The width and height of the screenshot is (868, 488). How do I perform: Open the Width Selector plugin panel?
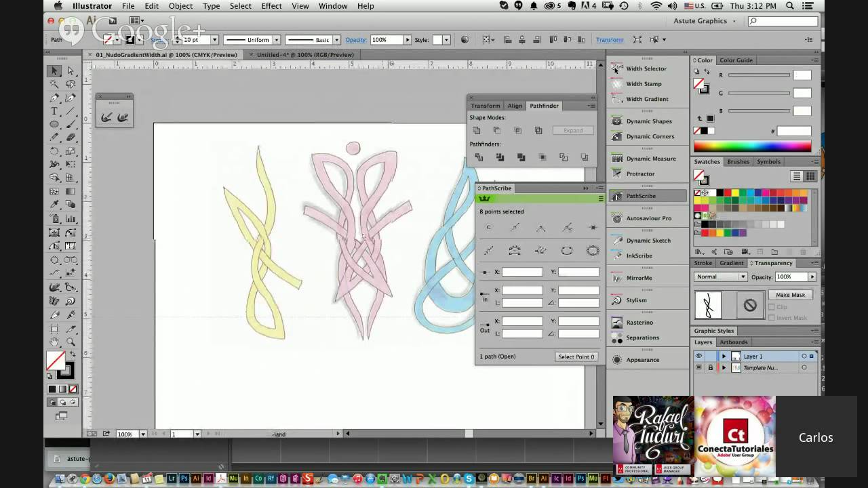(647, 68)
